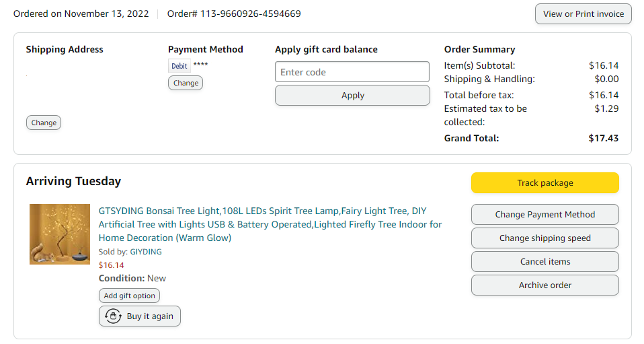
Task: Click the Buy it again cart icon
Action: pos(113,316)
